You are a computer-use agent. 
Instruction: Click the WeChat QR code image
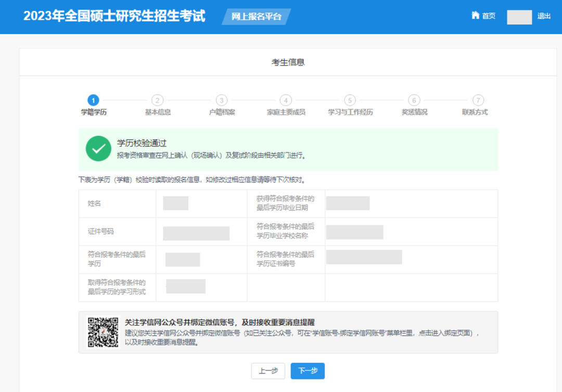pyautogui.click(x=103, y=332)
